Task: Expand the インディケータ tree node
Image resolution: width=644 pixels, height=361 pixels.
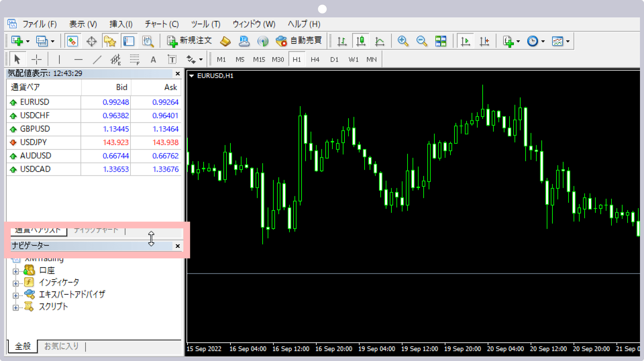Action: coord(15,283)
